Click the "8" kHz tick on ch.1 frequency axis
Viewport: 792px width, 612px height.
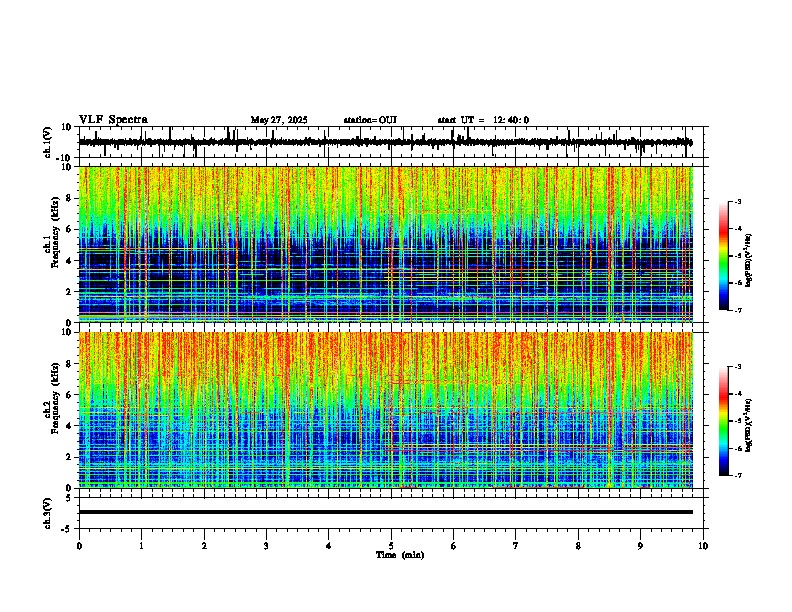[71, 198]
